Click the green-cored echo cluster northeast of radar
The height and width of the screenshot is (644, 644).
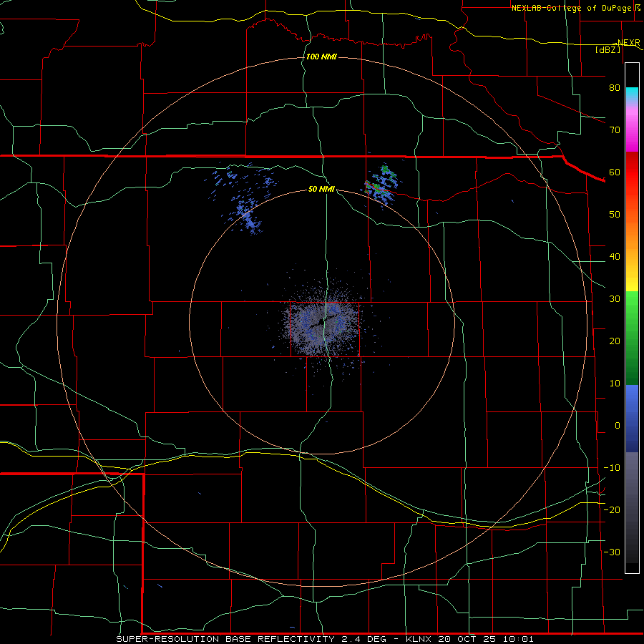click(382, 185)
